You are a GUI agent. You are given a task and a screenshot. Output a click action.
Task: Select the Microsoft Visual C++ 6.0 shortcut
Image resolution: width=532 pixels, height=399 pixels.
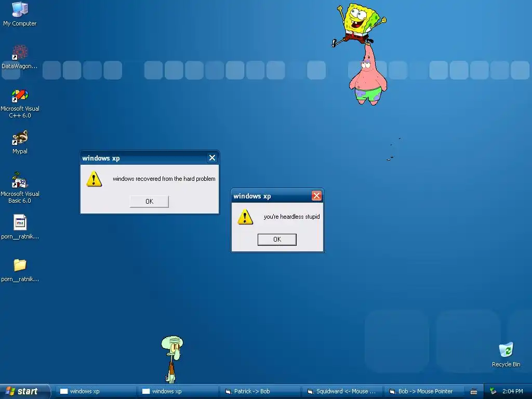click(20, 103)
